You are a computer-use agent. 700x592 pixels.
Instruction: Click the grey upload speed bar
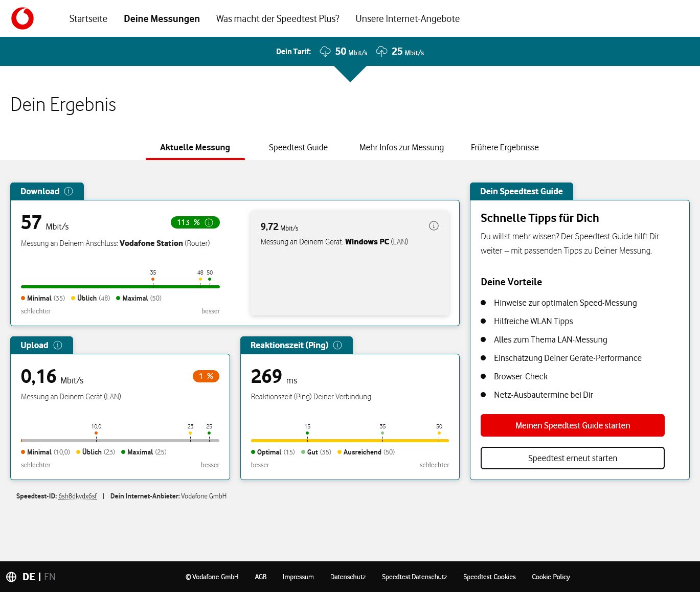[120, 441]
